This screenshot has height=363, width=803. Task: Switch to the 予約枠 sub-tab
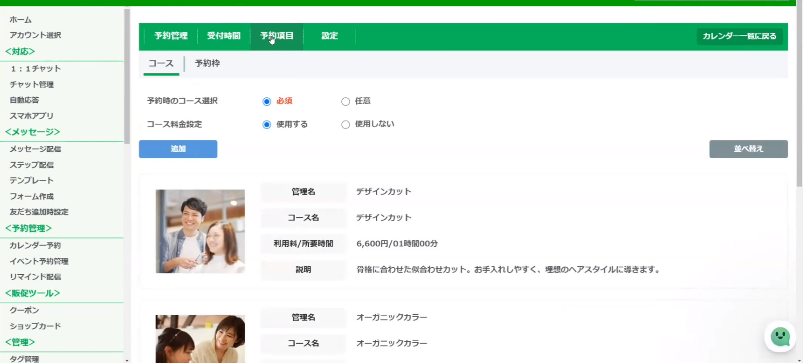tap(207, 64)
